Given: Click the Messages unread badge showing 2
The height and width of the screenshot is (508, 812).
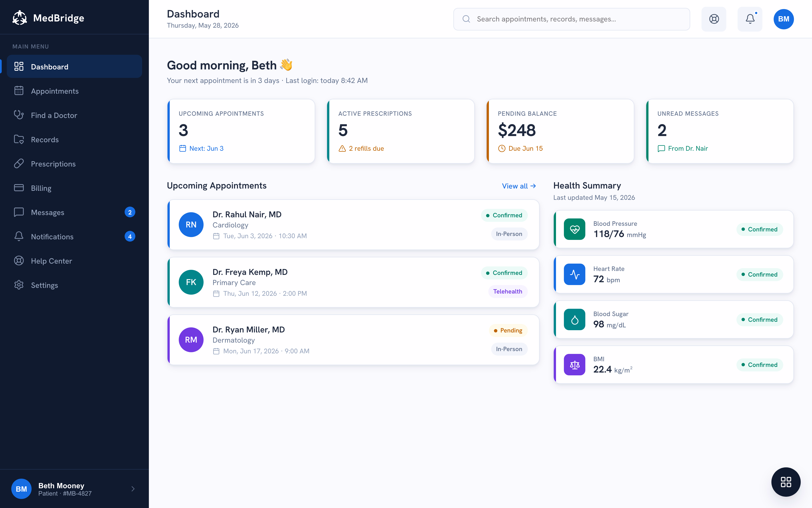Looking at the screenshot, I should pos(130,212).
